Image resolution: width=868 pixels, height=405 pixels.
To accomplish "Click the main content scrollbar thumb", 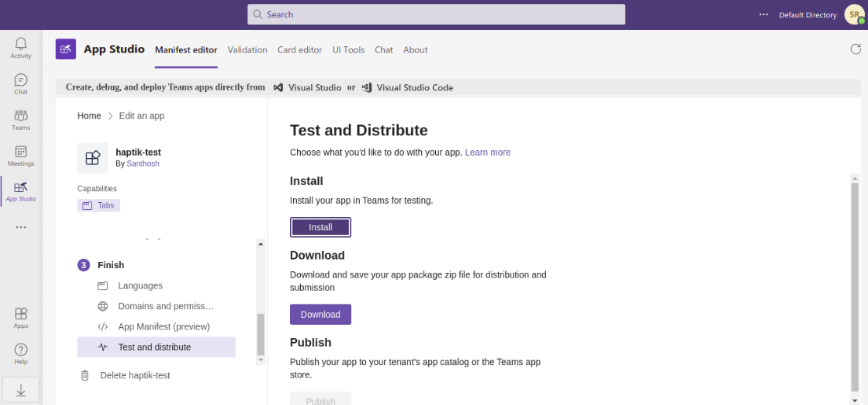I will (x=855, y=287).
